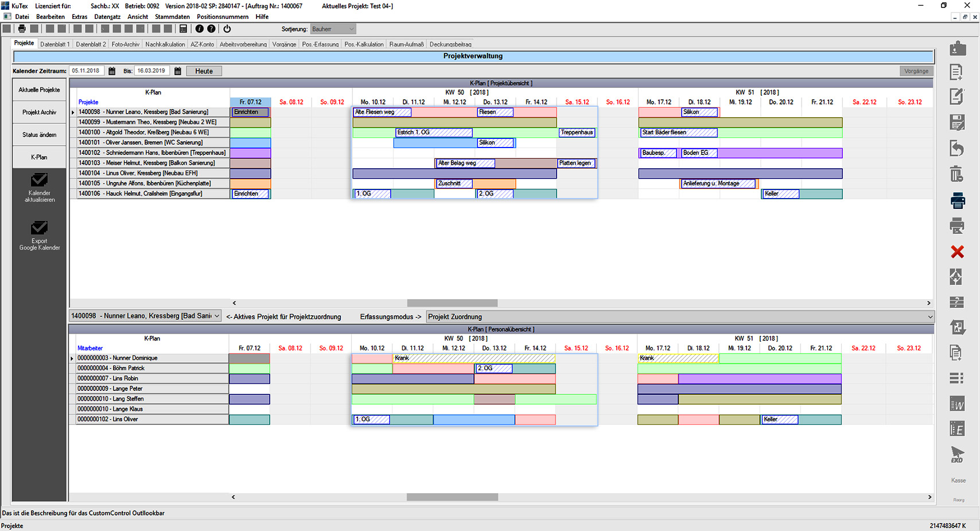Click the undo arrow icon in right sidebar
This screenshot has width=980, height=531.
[956, 148]
